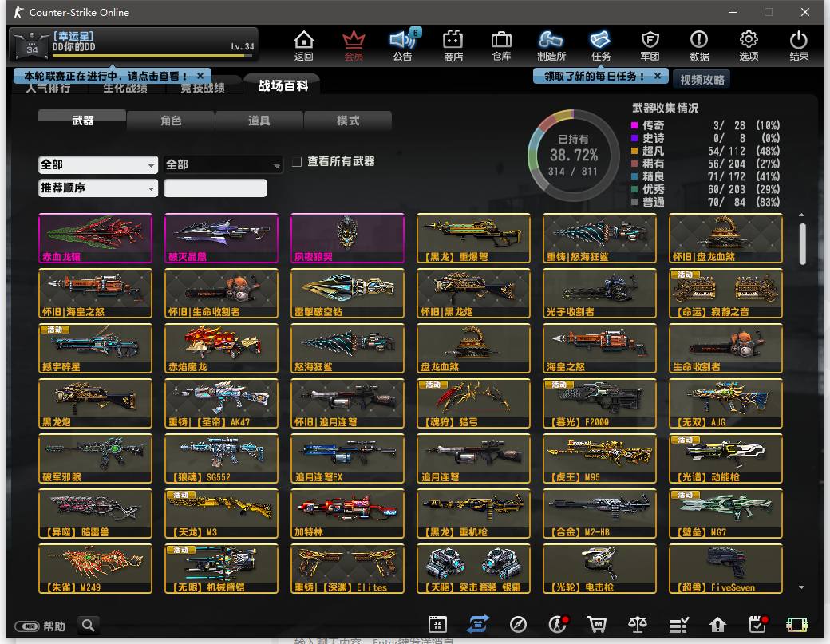Select the 雷掣破空钻 weapon card
This screenshot has height=644, width=830.
pyautogui.click(x=347, y=293)
